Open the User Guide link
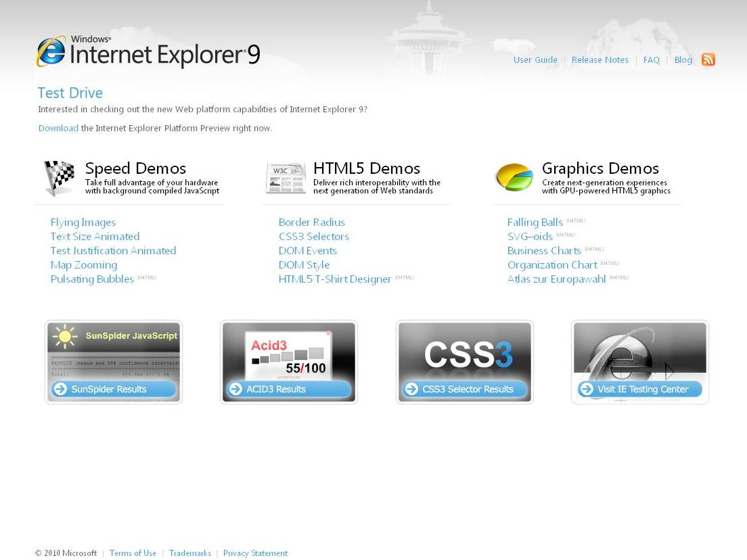Screen dimensions: 747x560 point(535,60)
